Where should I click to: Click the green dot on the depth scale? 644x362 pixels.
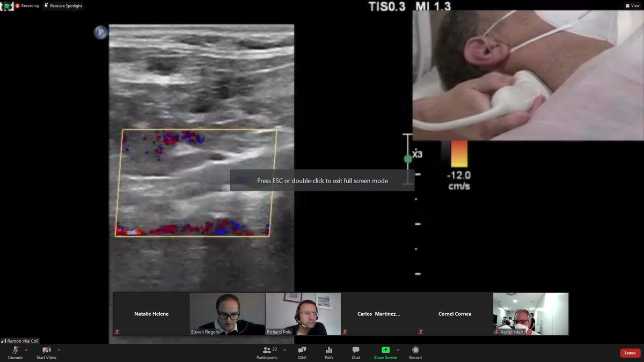(408, 159)
